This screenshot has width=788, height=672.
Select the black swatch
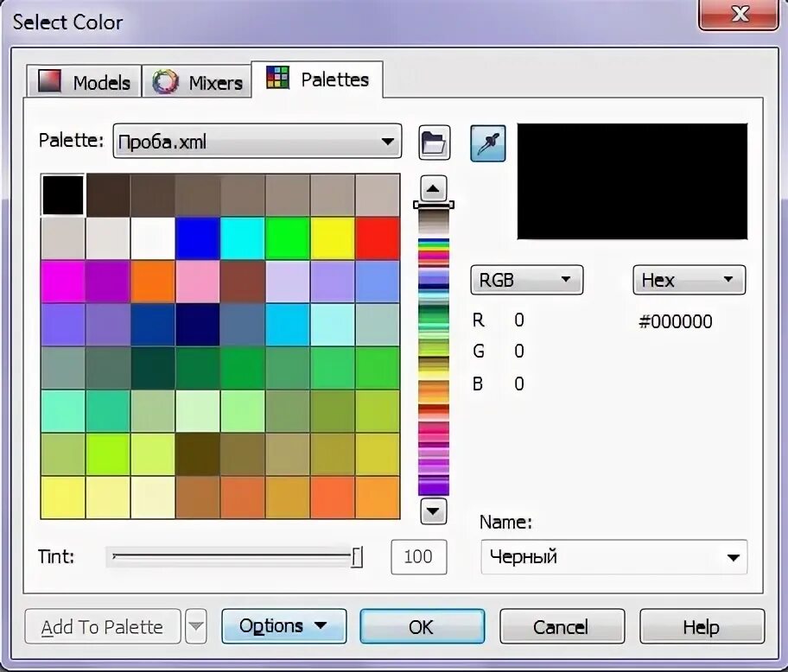(x=63, y=195)
